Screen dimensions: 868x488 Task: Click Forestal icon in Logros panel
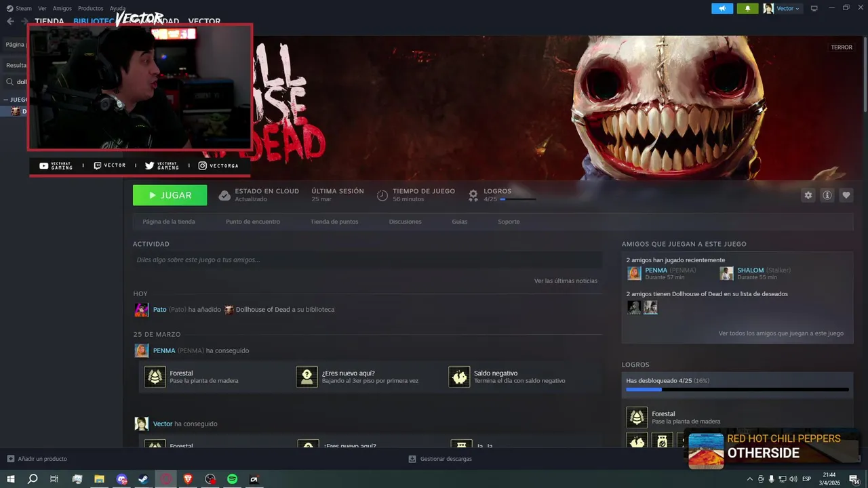click(637, 418)
